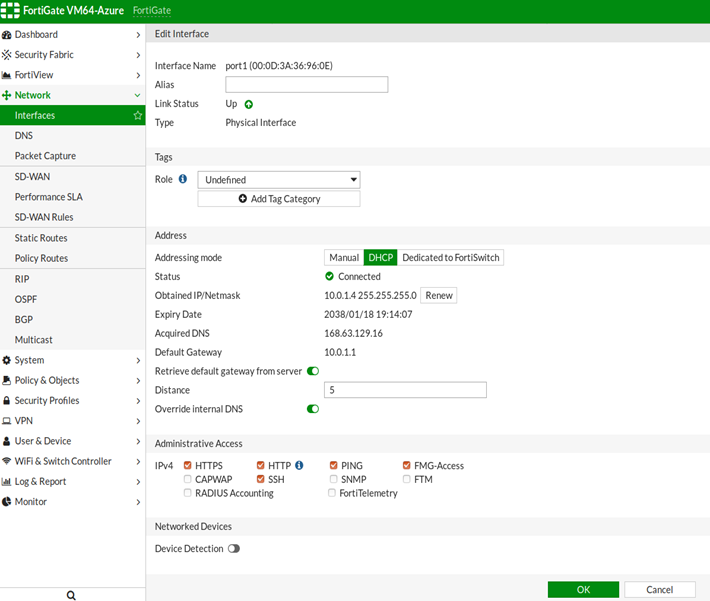
Task: Select the Manual addressing mode
Action: click(x=343, y=257)
